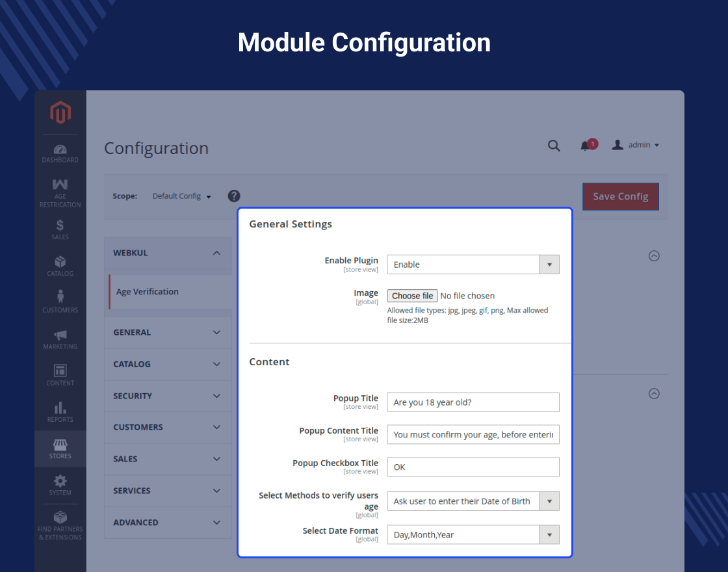
Task: Open the Select Date Format dropdown
Action: (x=473, y=535)
